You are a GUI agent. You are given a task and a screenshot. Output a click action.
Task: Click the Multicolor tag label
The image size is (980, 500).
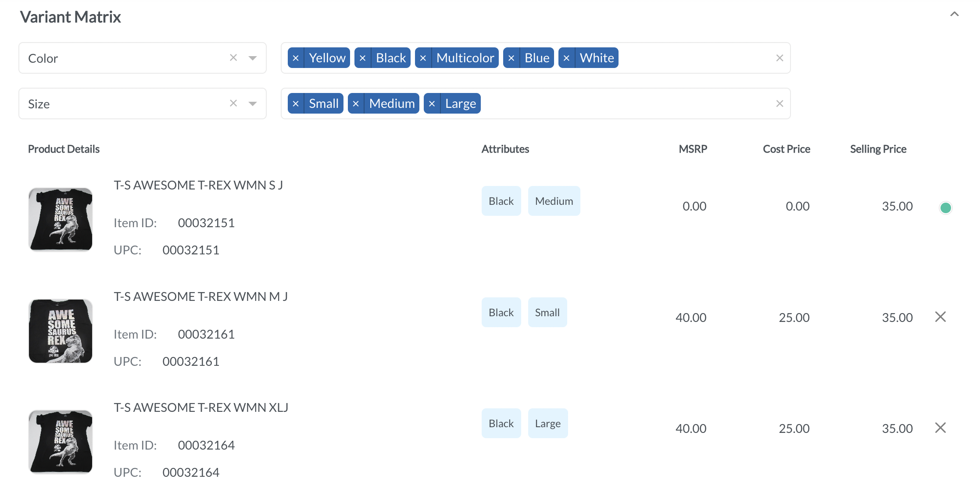(465, 58)
